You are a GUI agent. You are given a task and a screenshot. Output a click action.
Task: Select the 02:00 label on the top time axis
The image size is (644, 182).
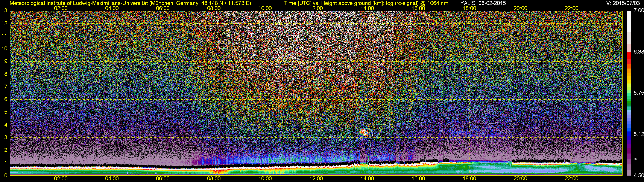click(x=61, y=8)
